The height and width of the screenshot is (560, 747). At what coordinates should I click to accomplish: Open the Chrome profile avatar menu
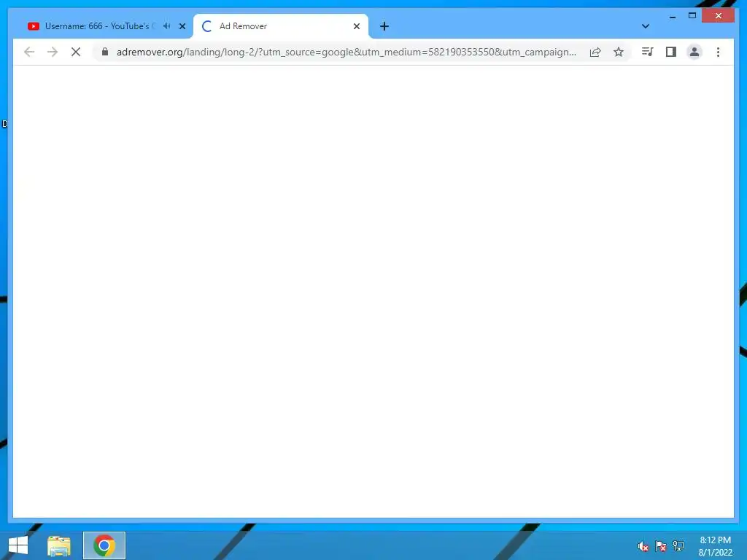coord(694,52)
